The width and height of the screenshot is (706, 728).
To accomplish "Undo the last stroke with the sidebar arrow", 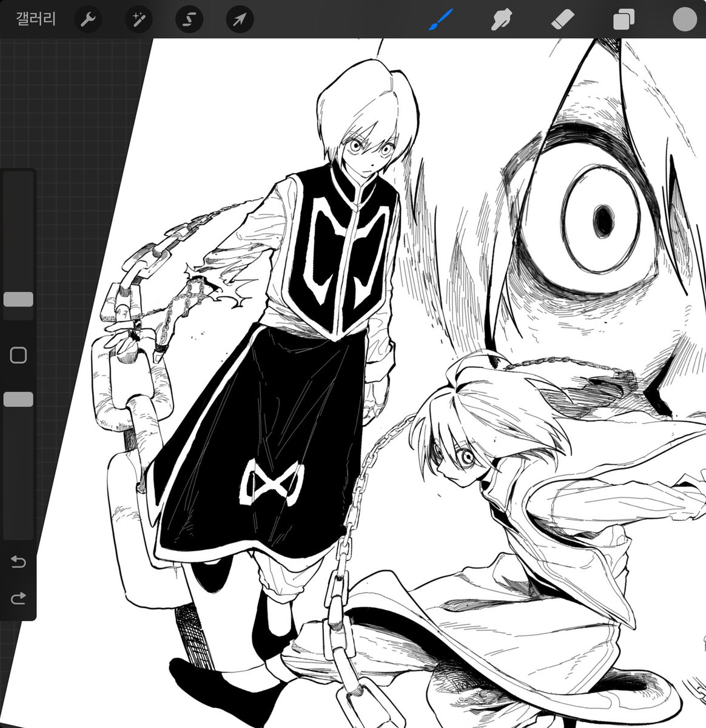I will pos(18,563).
